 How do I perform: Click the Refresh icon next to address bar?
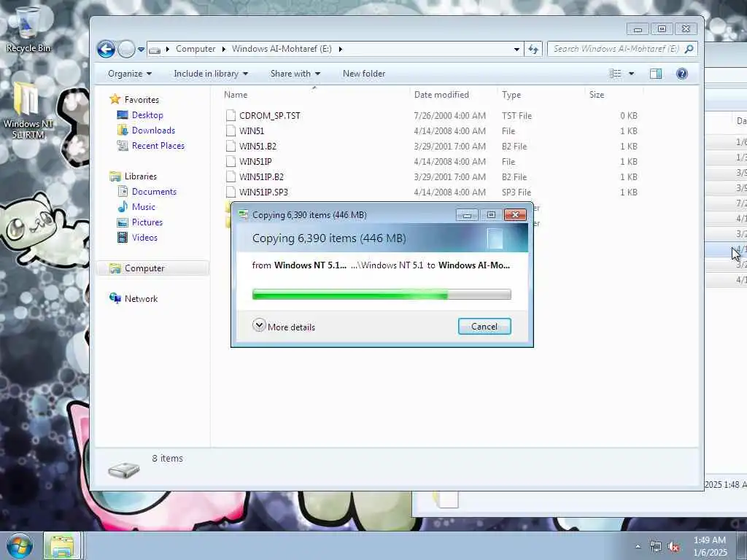pyautogui.click(x=533, y=49)
